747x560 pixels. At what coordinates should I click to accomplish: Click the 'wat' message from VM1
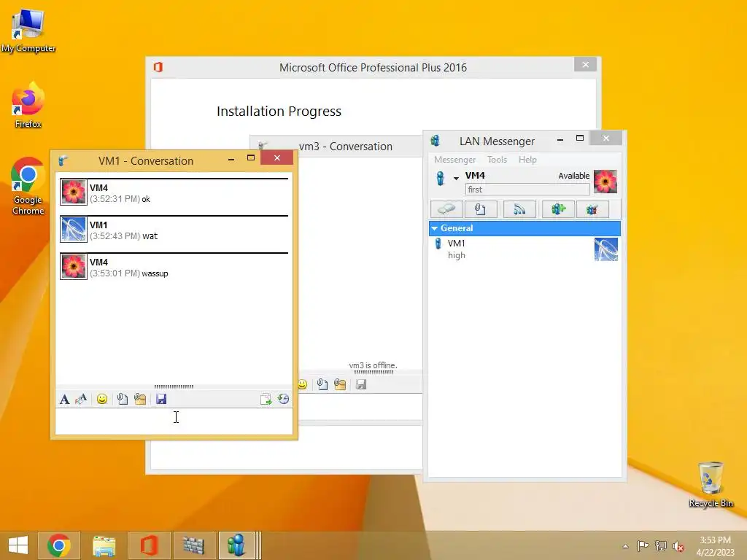(x=150, y=236)
